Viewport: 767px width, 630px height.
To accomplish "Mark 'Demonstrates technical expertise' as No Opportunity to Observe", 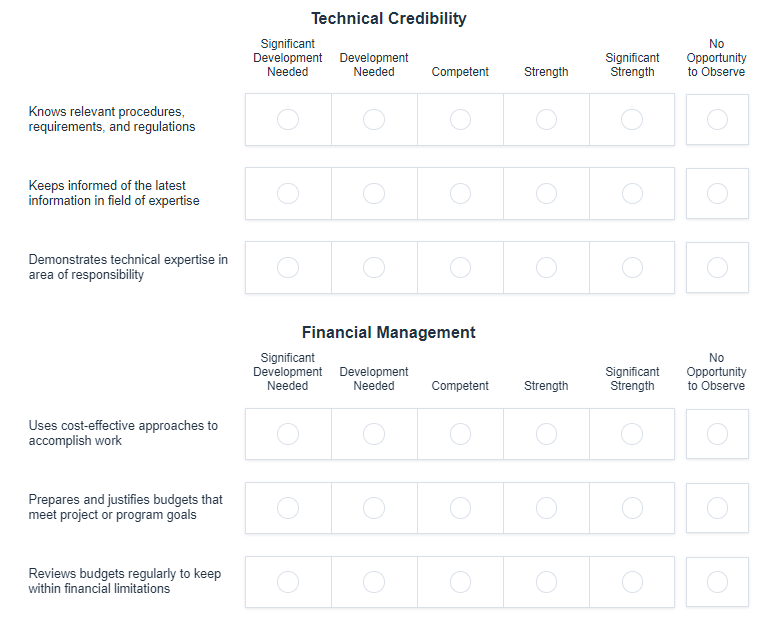I will (x=717, y=268).
